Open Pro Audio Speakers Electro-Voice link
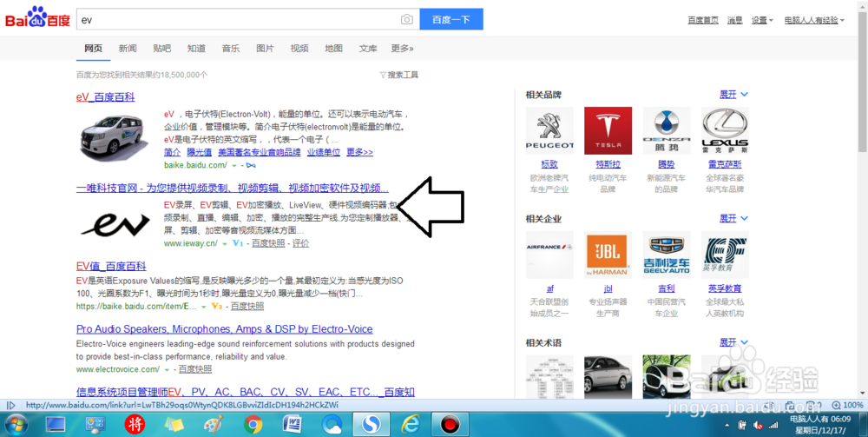The image size is (868, 437). [x=224, y=329]
